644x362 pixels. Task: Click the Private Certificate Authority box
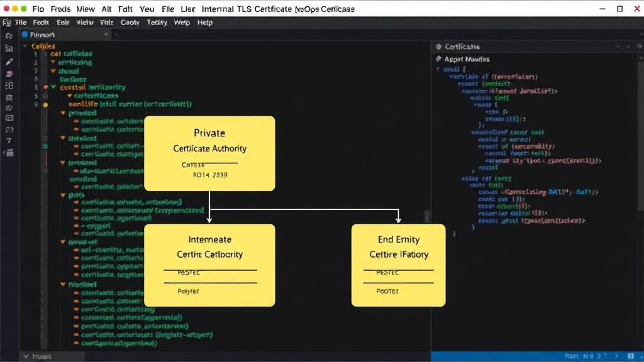point(209,153)
